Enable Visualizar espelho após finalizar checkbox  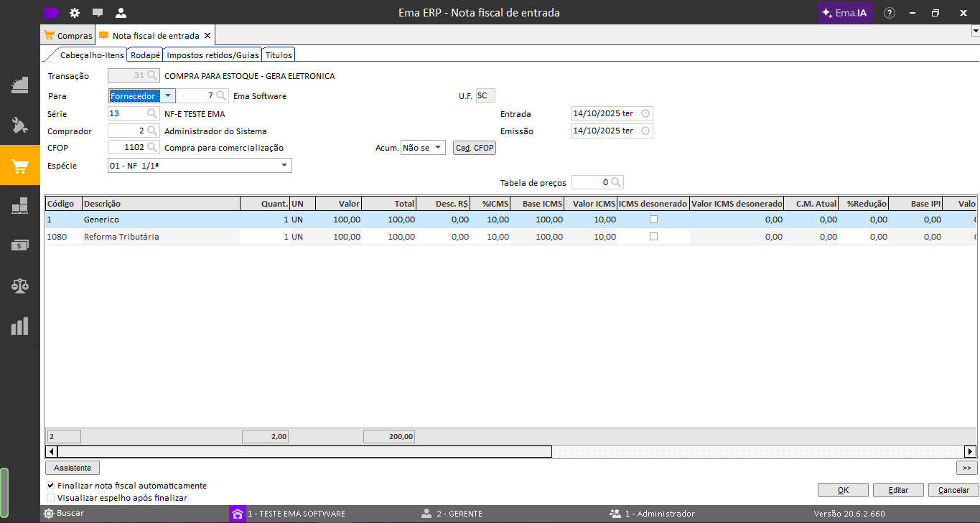(50, 498)
